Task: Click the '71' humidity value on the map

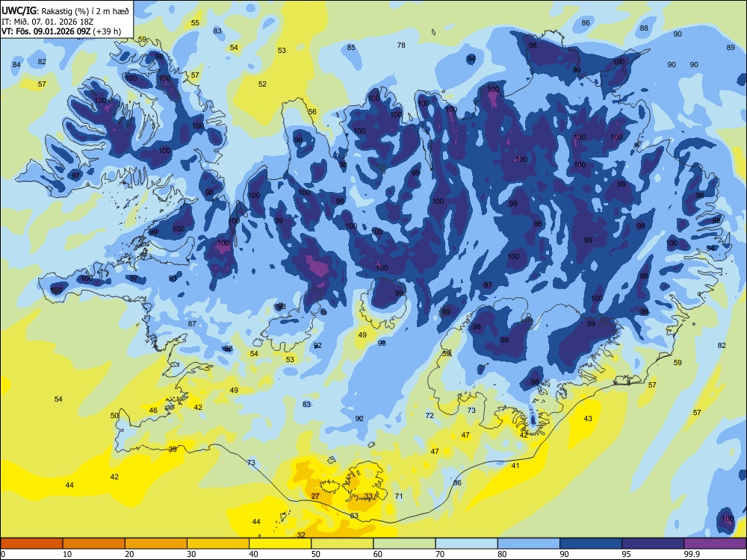Action: (x=399, y=497)
